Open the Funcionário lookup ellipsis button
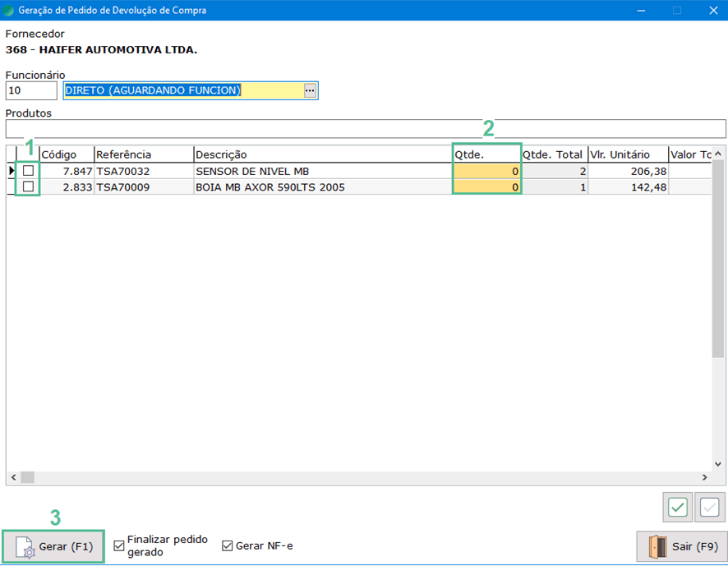Screen dimensions: 728x566 [x=310, y=91]
